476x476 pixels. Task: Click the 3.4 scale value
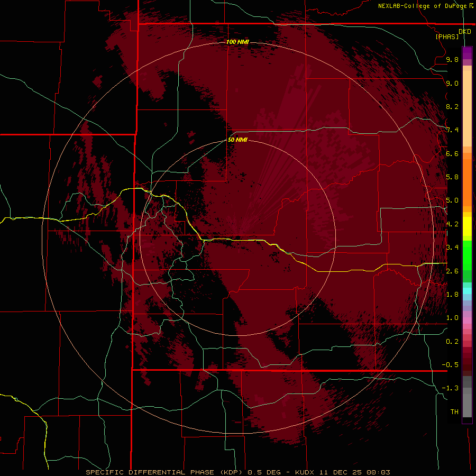tap(452, 248)
